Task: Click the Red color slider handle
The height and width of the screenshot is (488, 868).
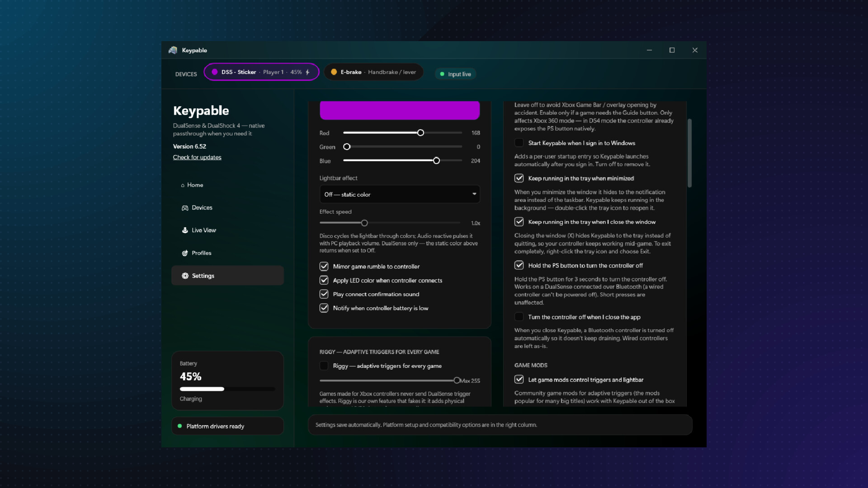Action: [x=420, y=133]
